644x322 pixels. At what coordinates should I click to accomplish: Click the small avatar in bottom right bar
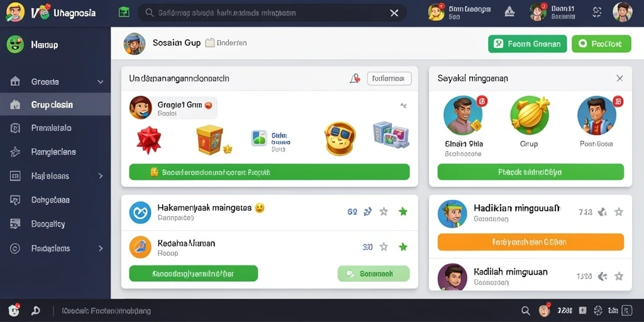tap(545, 311)
